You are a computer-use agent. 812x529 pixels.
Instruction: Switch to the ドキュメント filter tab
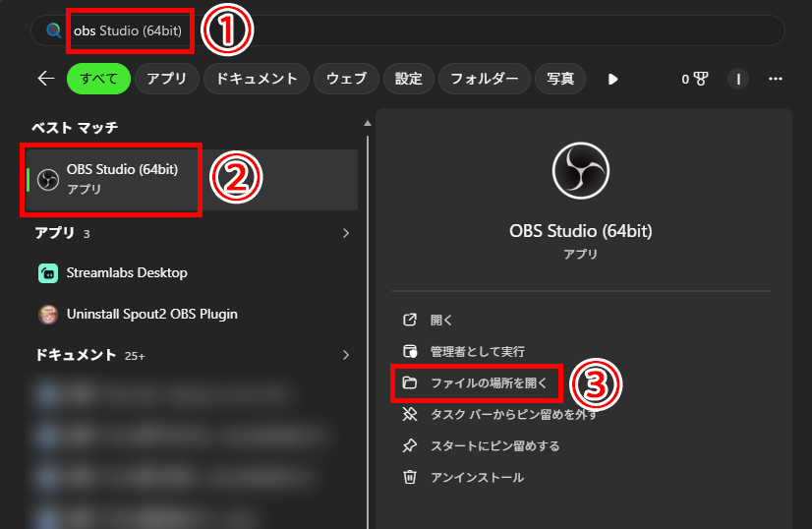click(257, 79)
